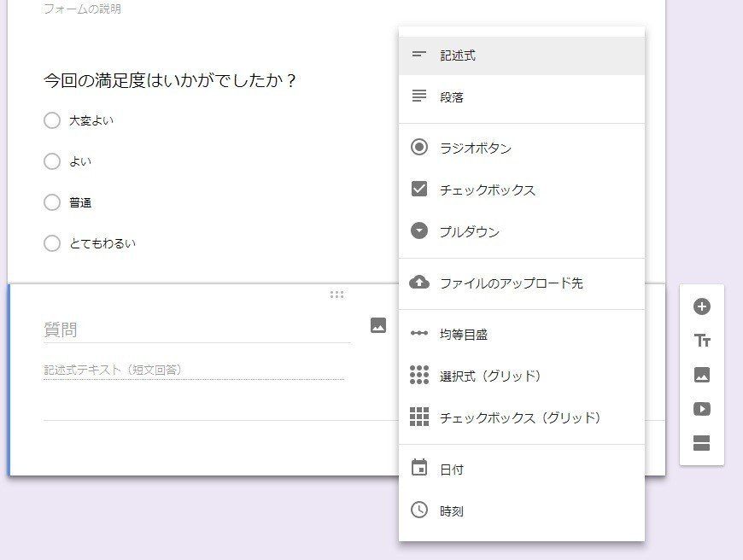
Task: Choose ラジオボタン question type
Action: (x=522, y=148)
